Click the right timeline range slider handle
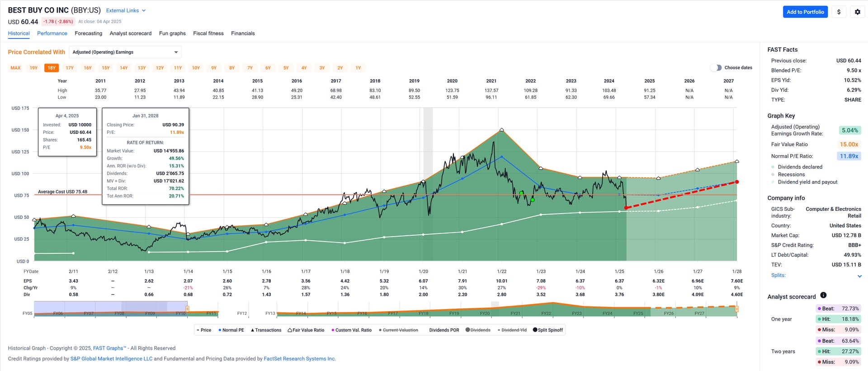The width and height of the screenshot is (868, 371). click(x=737, y=309)
